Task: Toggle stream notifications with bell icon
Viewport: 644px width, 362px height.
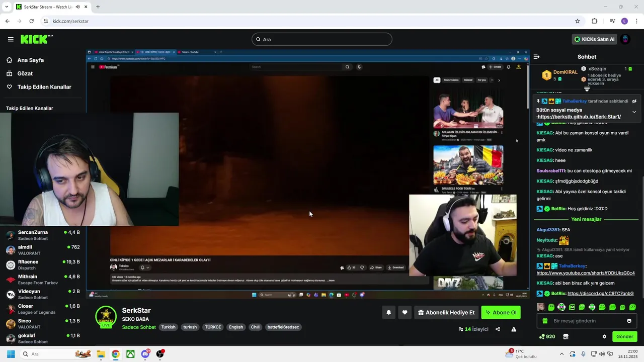Action: (x=388, y=312)
